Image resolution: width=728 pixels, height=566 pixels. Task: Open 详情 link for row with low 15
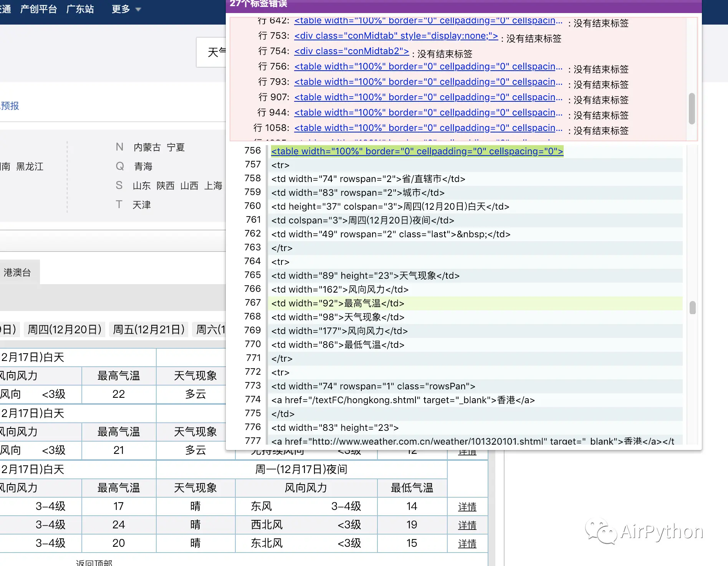coord(467,544)
